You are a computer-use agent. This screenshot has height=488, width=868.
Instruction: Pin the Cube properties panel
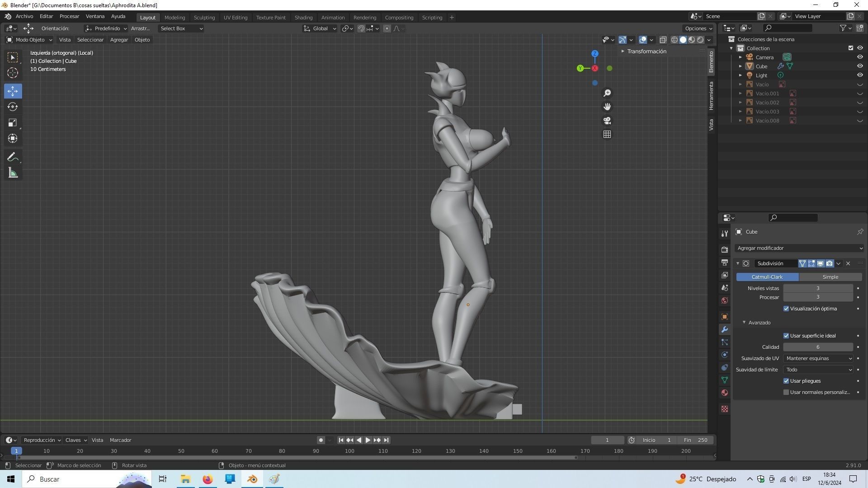[x=860, y=232]
